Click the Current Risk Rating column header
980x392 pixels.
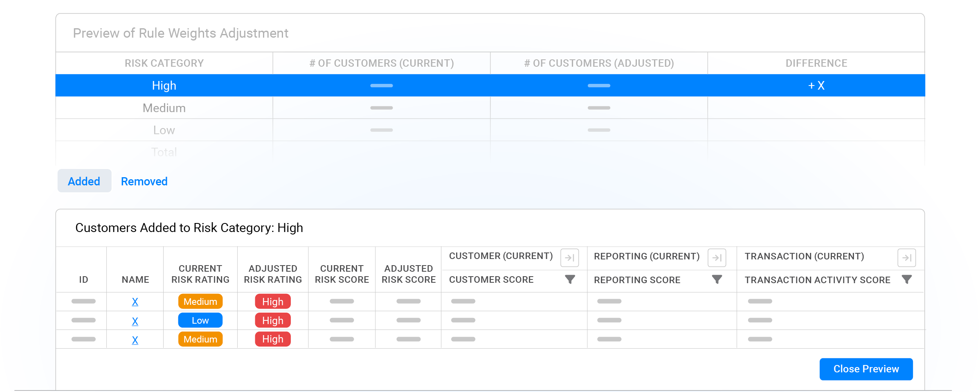200,274
